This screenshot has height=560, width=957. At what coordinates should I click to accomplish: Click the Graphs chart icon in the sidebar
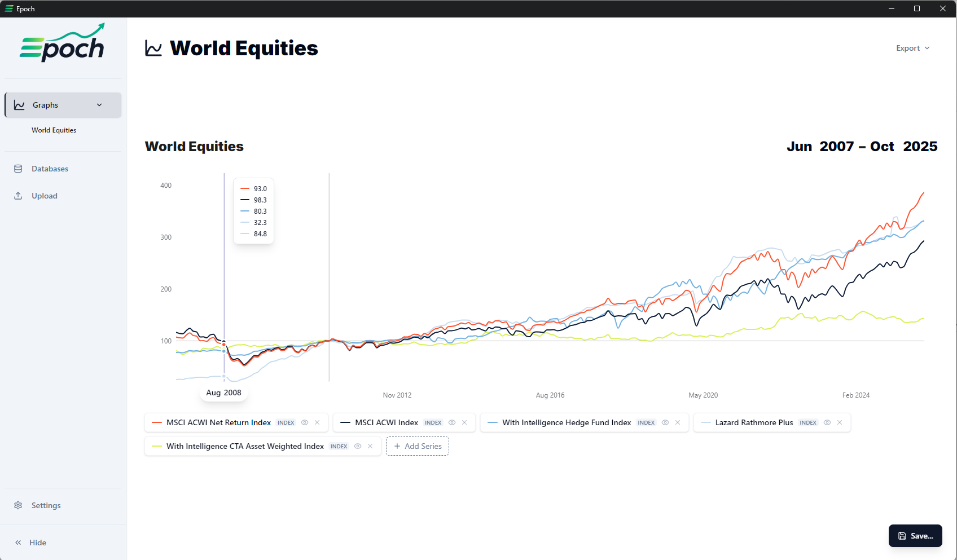(x=19, y=105)
